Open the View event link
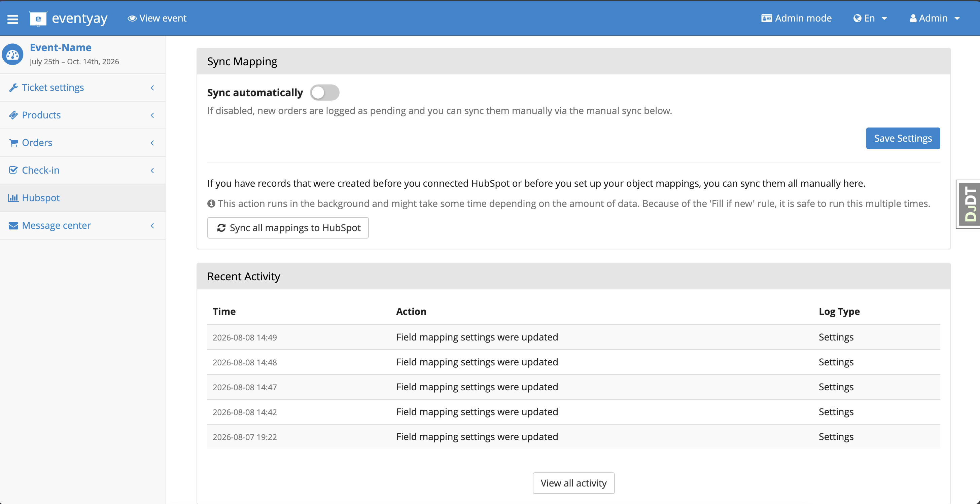This screenshot has width=980, height=504. click(x=157, y=18)
